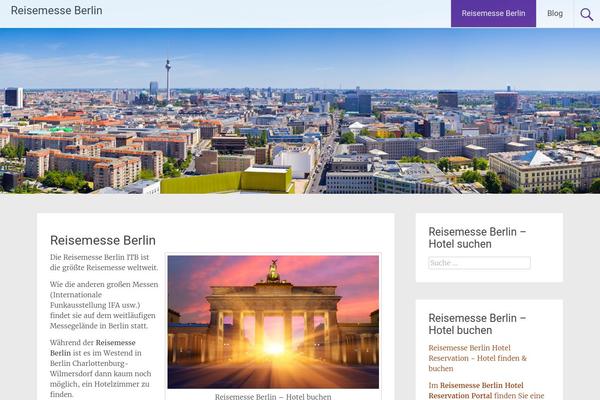This screenshot has width=600, height=400.
Task: Open the Reisemesse Berlin Hotel Reservation link
Action: coord(478,358)
